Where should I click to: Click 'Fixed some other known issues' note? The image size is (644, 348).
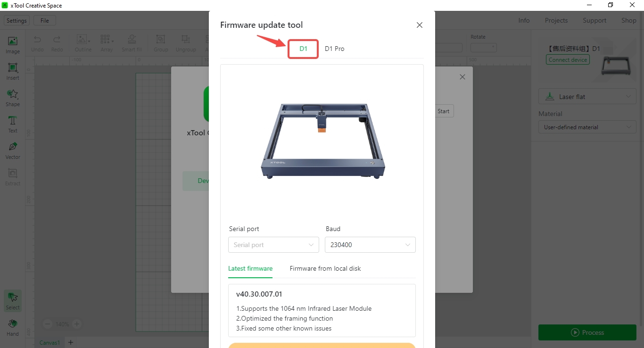284,328
